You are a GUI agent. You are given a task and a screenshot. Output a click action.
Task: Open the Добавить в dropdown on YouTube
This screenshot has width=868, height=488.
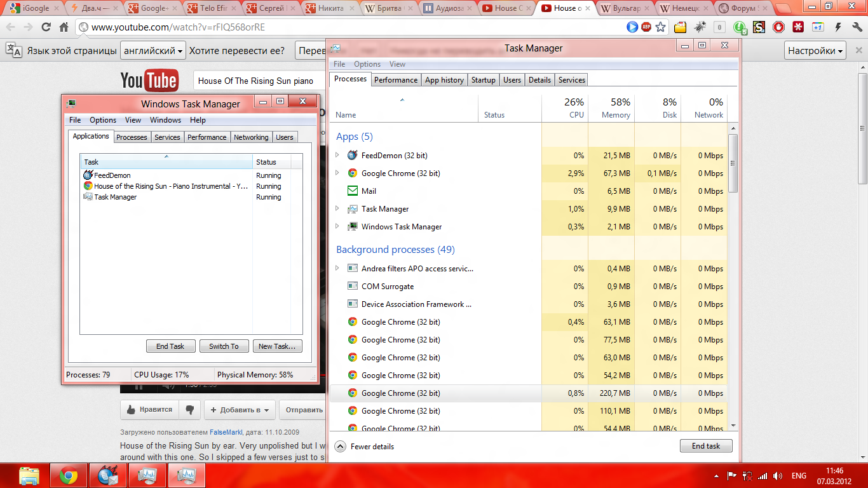(x=240, y=410)
